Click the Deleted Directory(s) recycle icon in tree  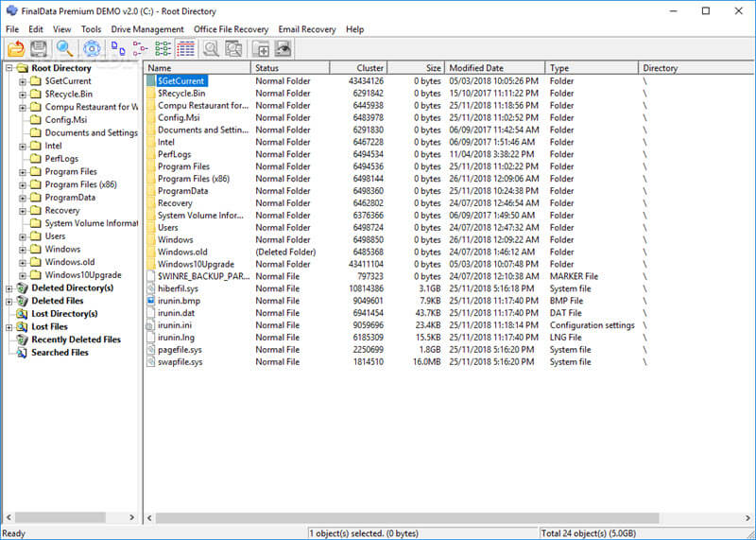[x=22, y=288]
